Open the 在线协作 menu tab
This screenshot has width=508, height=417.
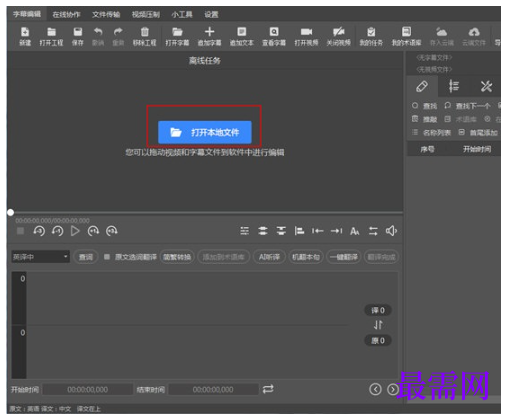pyautogui.click(x=66, y=14)
